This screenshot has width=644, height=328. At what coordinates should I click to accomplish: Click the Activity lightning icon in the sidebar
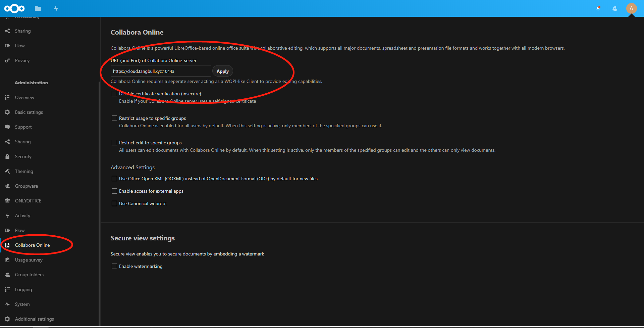tap(7, 216)
